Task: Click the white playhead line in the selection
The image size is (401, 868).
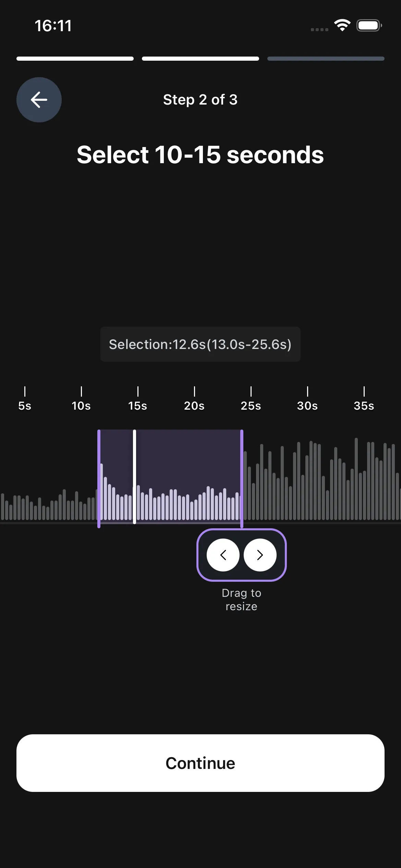Action: [134, 480]
